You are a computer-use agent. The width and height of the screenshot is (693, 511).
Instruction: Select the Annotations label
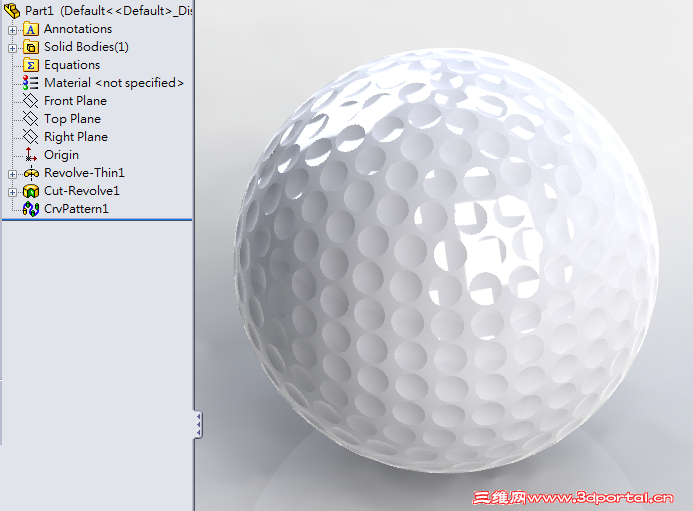click(x=78, y=29)
